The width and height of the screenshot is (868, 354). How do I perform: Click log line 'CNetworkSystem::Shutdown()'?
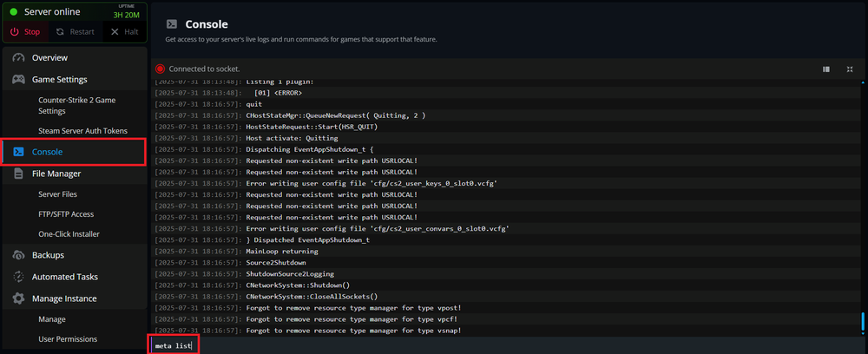298,285
